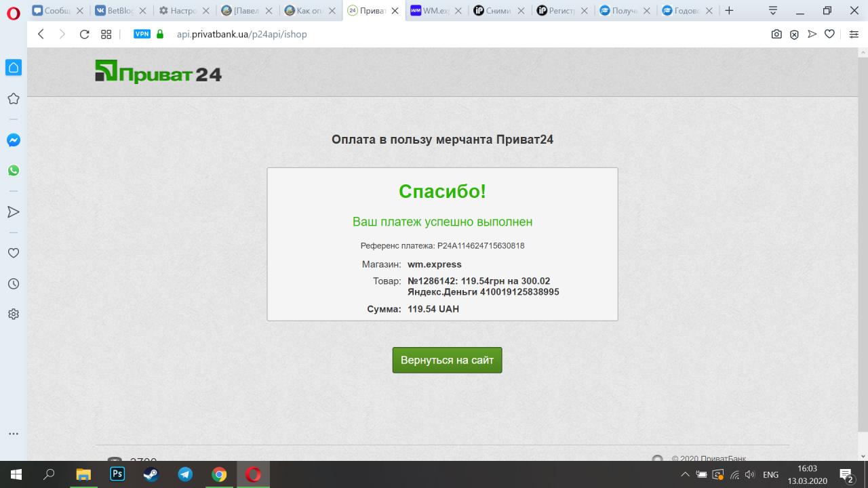Close the Сообщ tab

pyautogui.click(x=79, y=11)
